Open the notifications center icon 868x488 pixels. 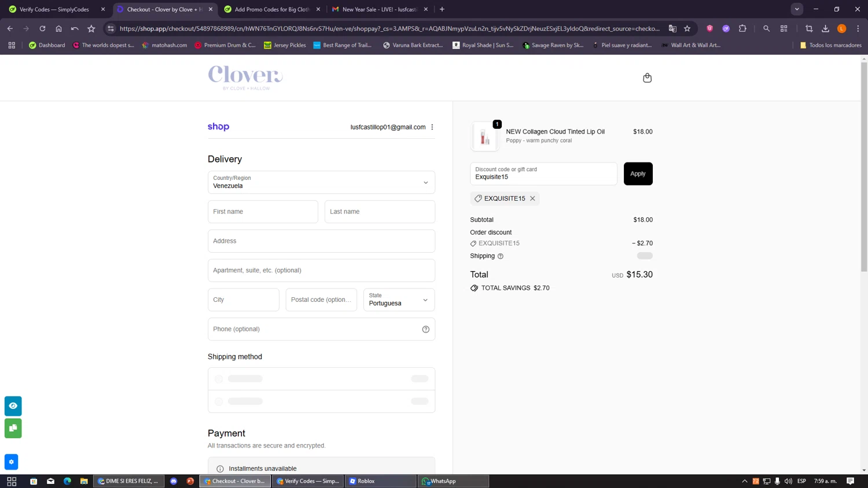tap(851, 481)
